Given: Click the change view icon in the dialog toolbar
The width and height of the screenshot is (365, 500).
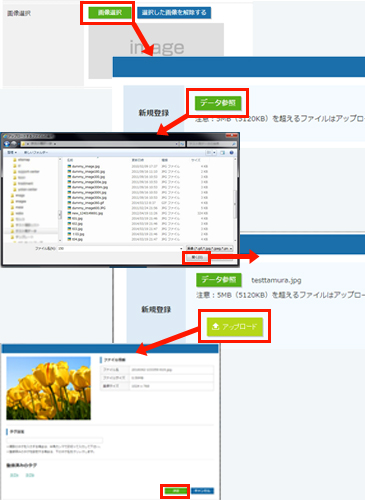Looking at the screenshot, I should pos(209,152).
